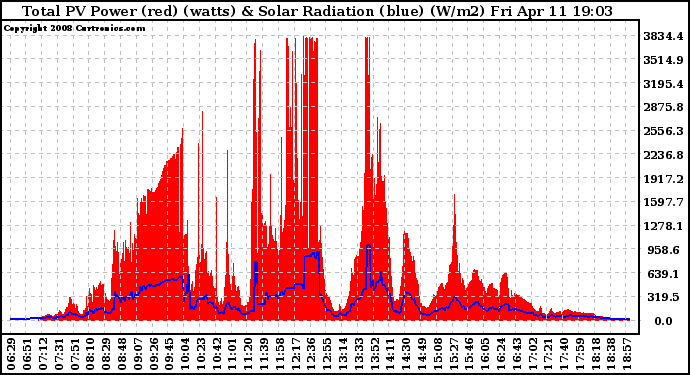The height and width of the screenshot is (375, 690).
Task: Click the 14:49 time label
Action: point(422,354)
